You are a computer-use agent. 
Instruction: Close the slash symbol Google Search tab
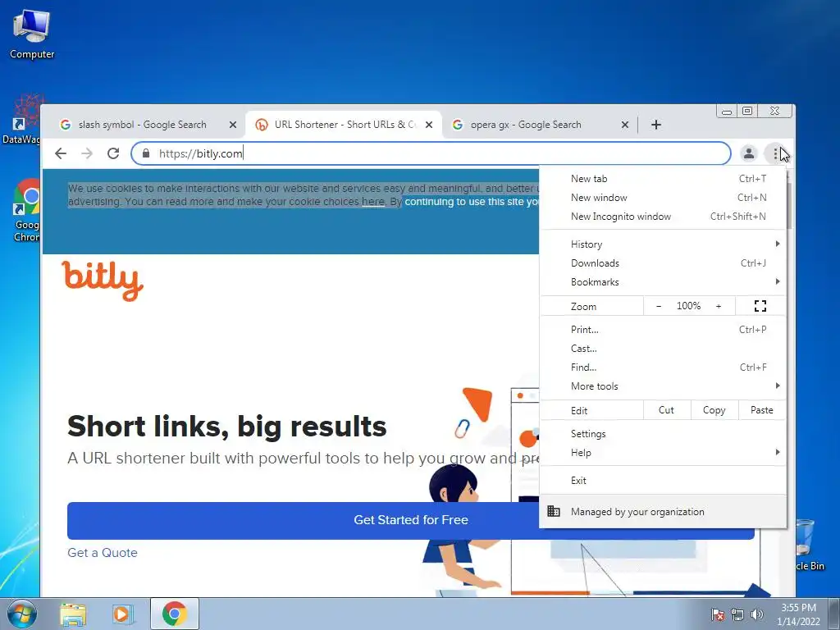pyautogui.click(x=232, y=125)
